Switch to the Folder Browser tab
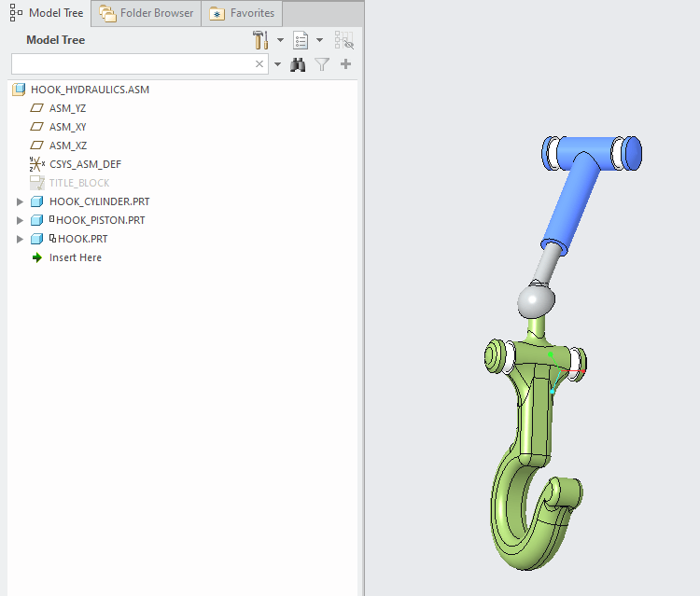The image size is (700, 596). click(x=147, y=13)
